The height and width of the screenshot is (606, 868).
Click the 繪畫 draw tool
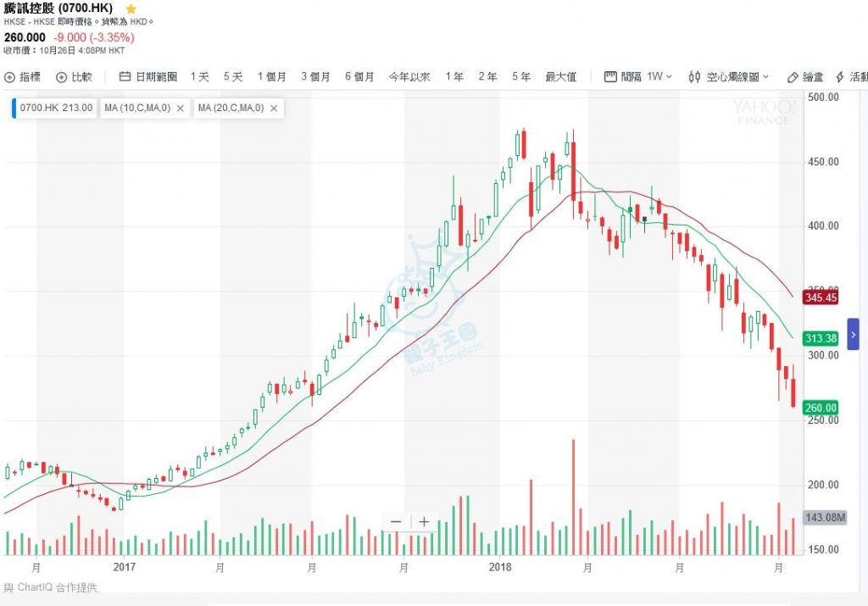[x=805, y=77]
